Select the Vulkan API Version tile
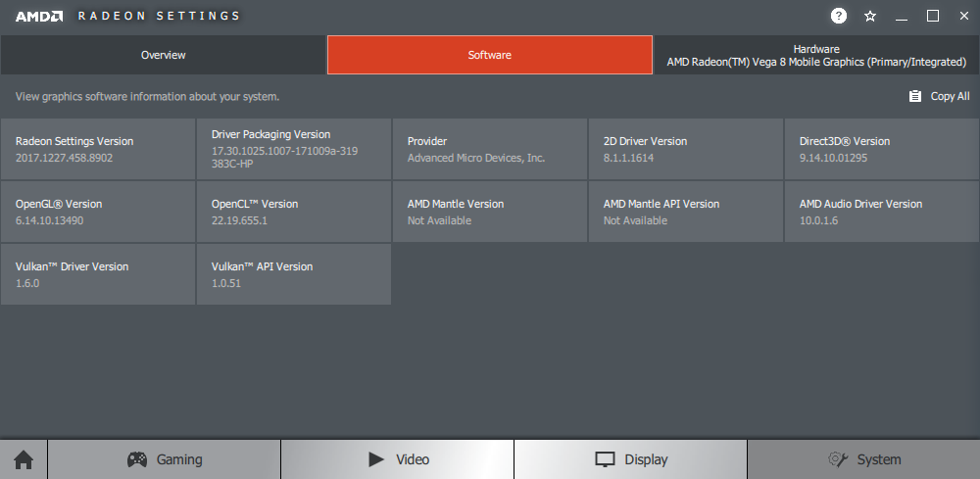Viewport: 980px width, 479px height. click(294, 274)
